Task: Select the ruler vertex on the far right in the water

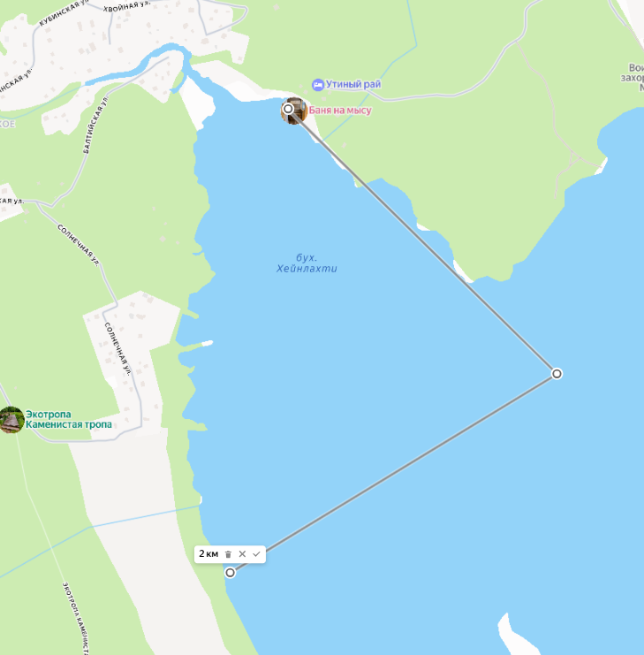Action: 557,373
